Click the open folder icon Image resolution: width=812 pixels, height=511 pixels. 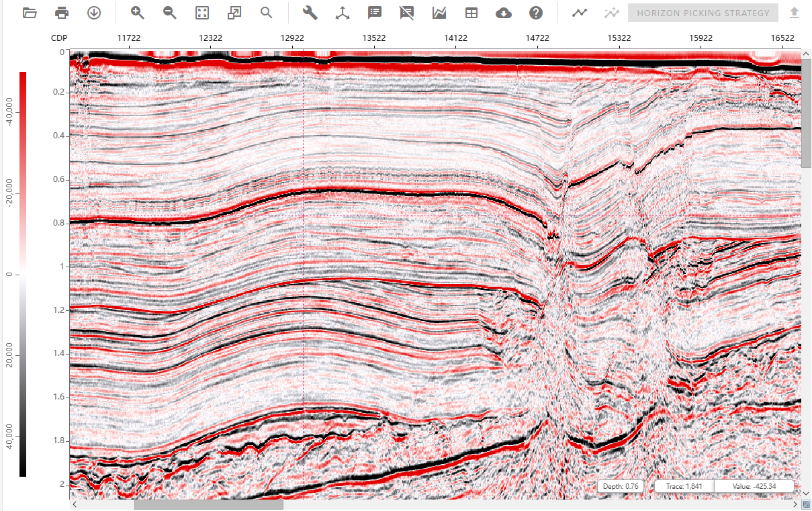click(30, 13)
